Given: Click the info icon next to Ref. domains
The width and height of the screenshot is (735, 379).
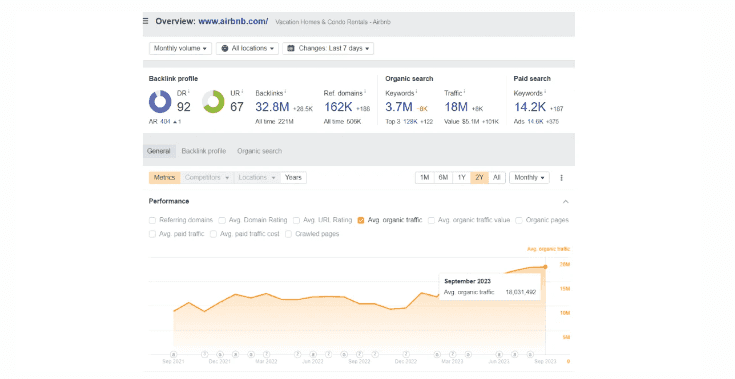Looking at the screenshot, I should (365, 91).
